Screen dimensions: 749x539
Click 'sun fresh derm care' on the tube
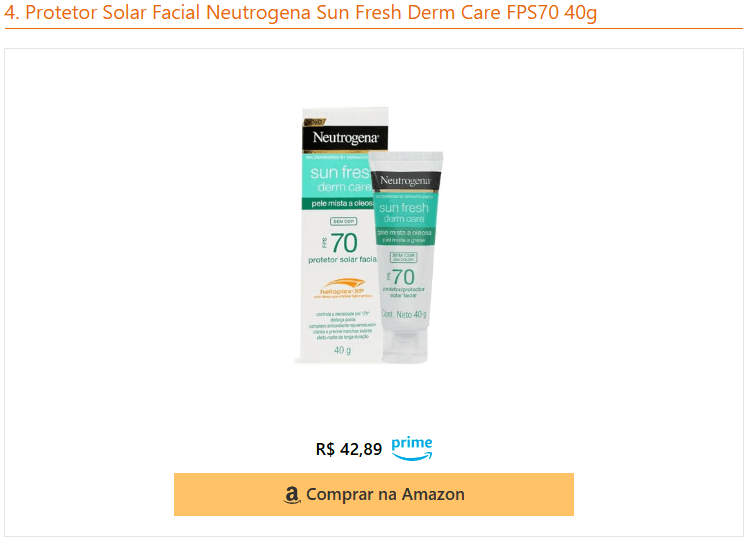click(404, 213)
